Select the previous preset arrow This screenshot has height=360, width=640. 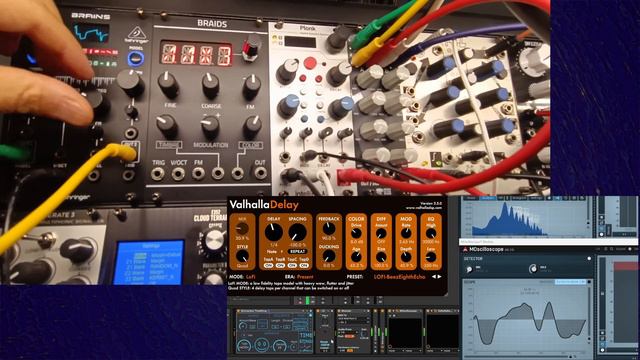pos(433,277)
